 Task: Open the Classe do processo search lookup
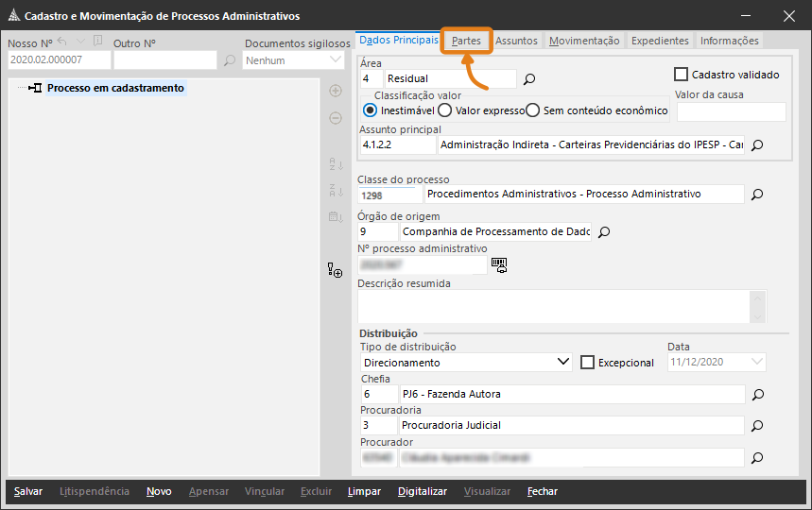coord(756,195)
